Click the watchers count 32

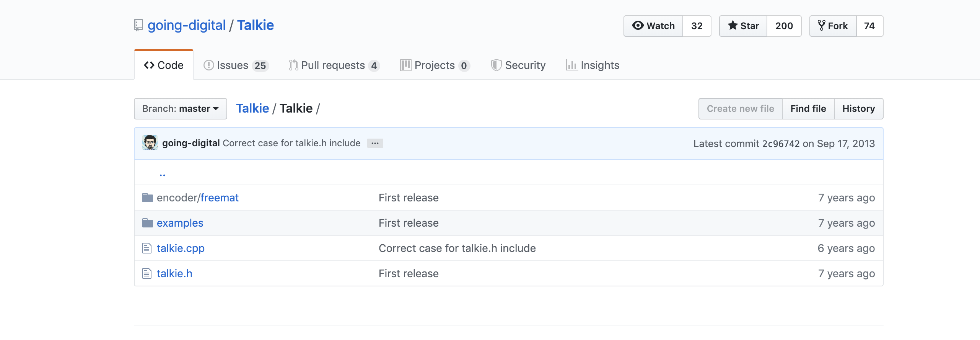[697, 26]
